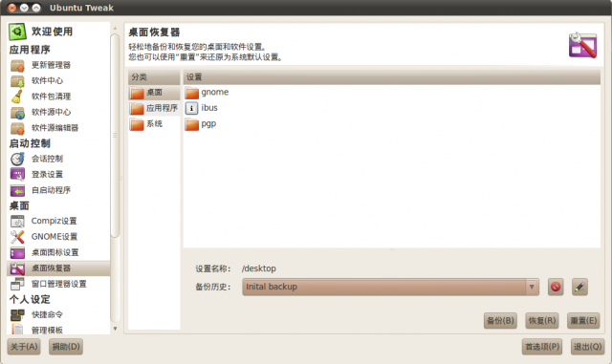Open 会话控制 session control
This screenshot has height=364, width=612.
click(x=58, y=159)
